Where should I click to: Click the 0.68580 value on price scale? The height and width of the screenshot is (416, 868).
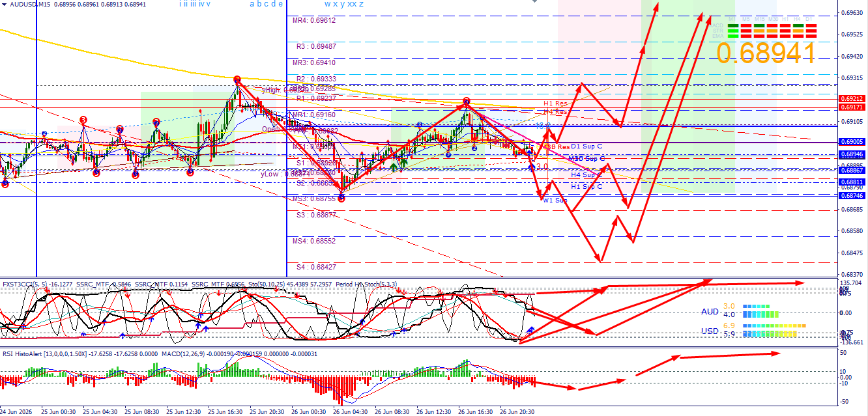853,231
